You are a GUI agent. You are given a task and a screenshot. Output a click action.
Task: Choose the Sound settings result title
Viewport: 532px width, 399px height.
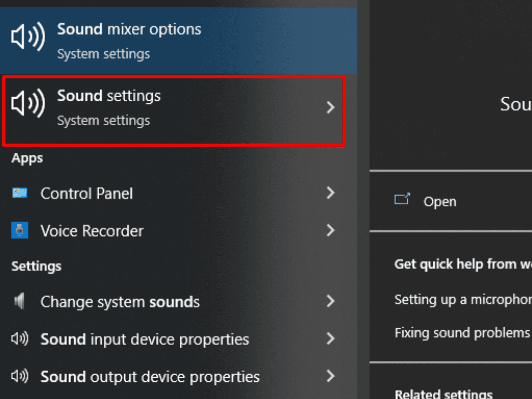point(109,96)
